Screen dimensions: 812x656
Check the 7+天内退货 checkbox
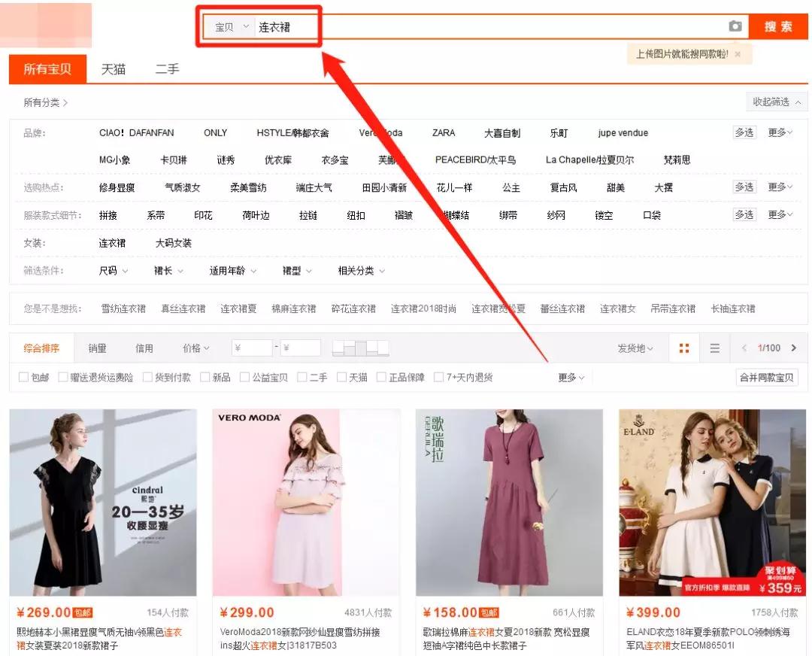(438, 377)
